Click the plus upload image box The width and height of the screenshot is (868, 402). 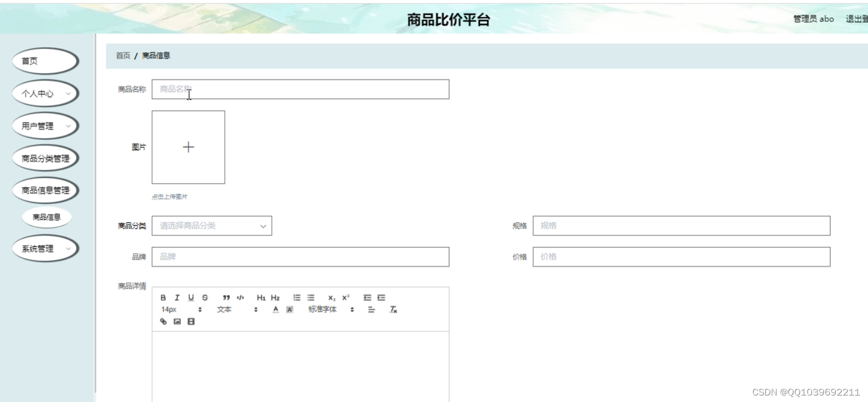[x=188, y=147]
